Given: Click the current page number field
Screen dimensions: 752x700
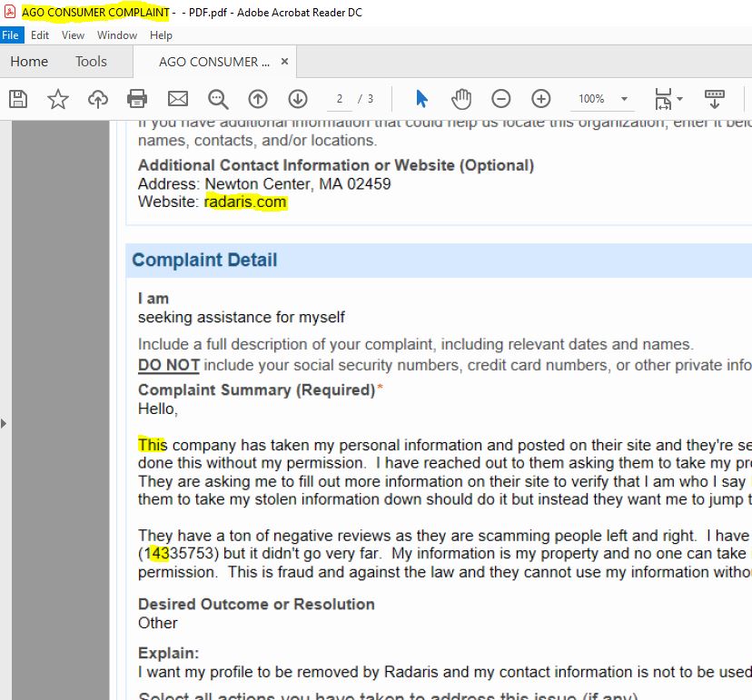Looking at the screenshot, I should coord(340,99).
